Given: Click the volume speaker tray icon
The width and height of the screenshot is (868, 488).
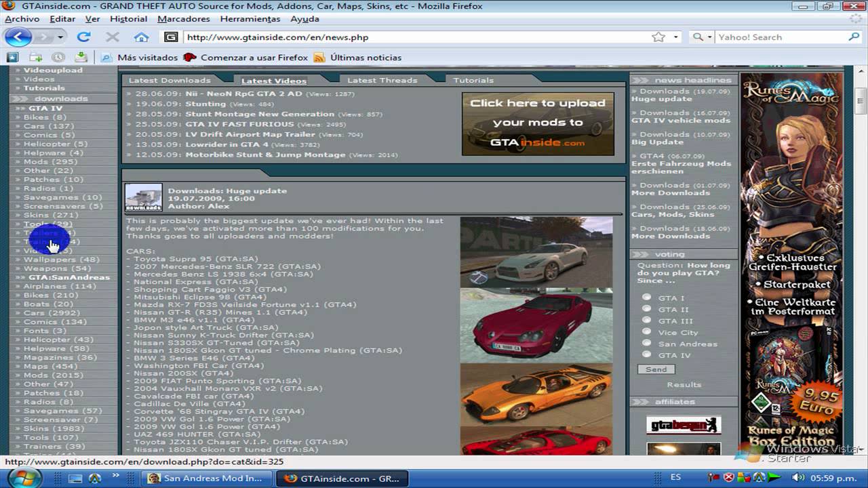Looking at the screenshot, I should pyautogui.click(x=798, y=478).
